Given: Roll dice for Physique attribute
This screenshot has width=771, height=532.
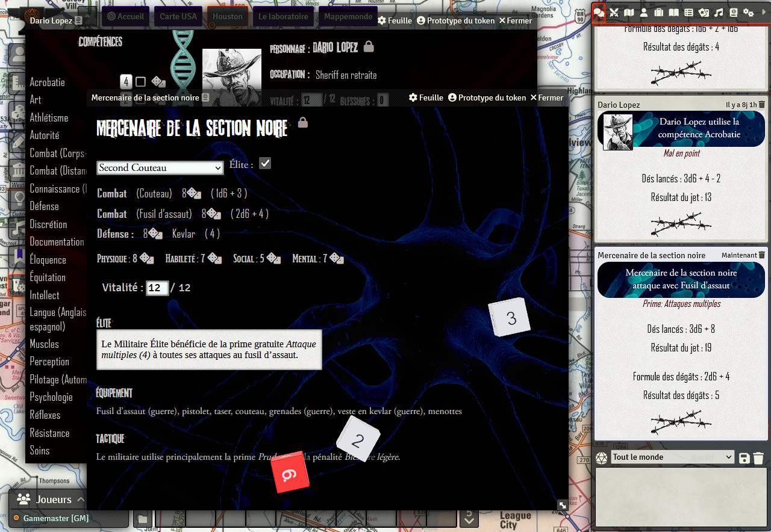Looking at the screenshot, I should (147, 258).
